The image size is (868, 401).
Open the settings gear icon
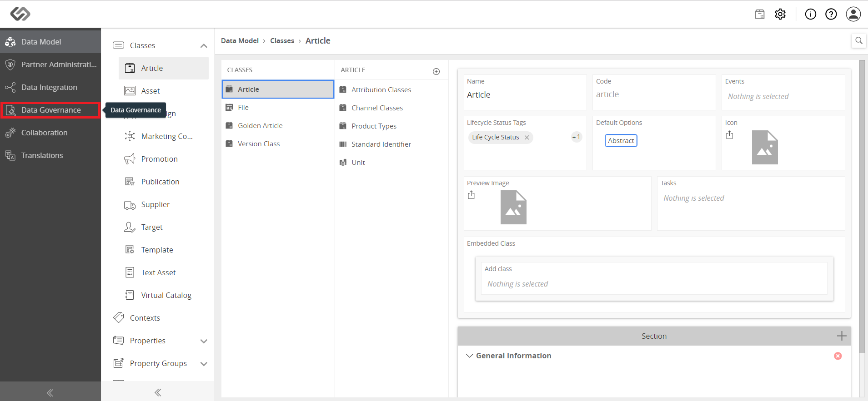(780, 14)
